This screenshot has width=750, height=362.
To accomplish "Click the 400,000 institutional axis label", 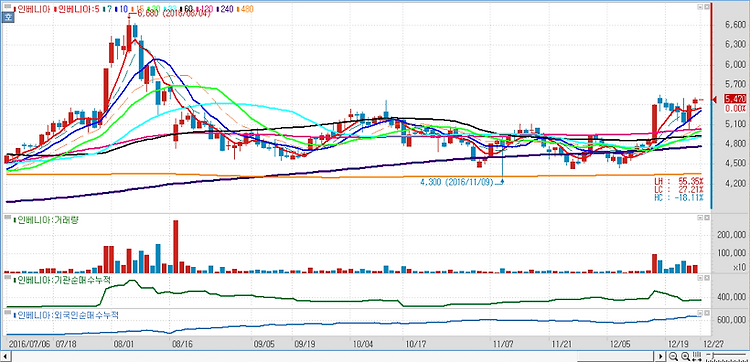I will [732, 297].
